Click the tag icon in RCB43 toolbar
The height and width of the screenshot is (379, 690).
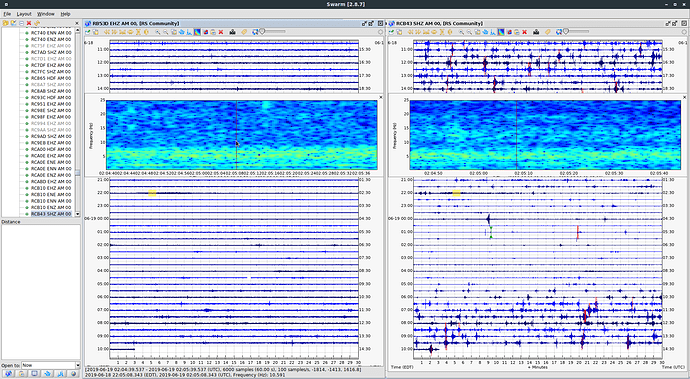(x=548, y=32)
